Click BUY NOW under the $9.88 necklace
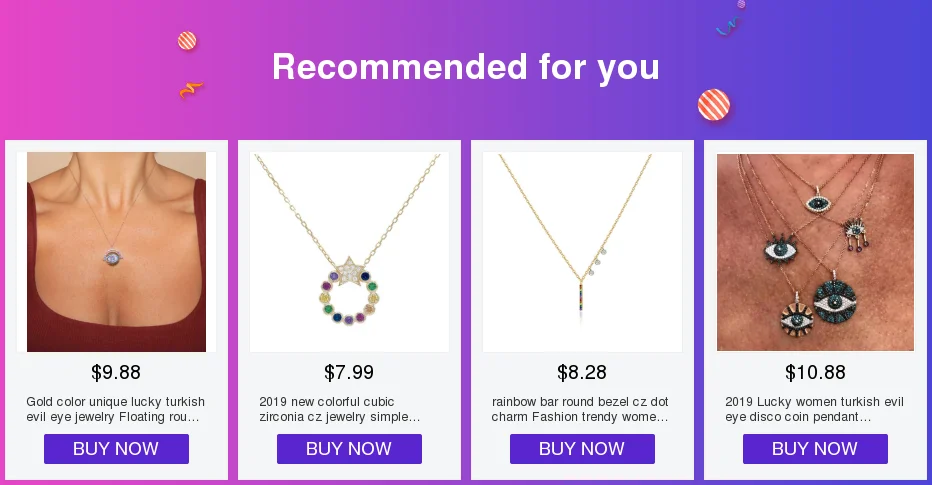This screenshot has height=485, width=932. coord(116,449)
